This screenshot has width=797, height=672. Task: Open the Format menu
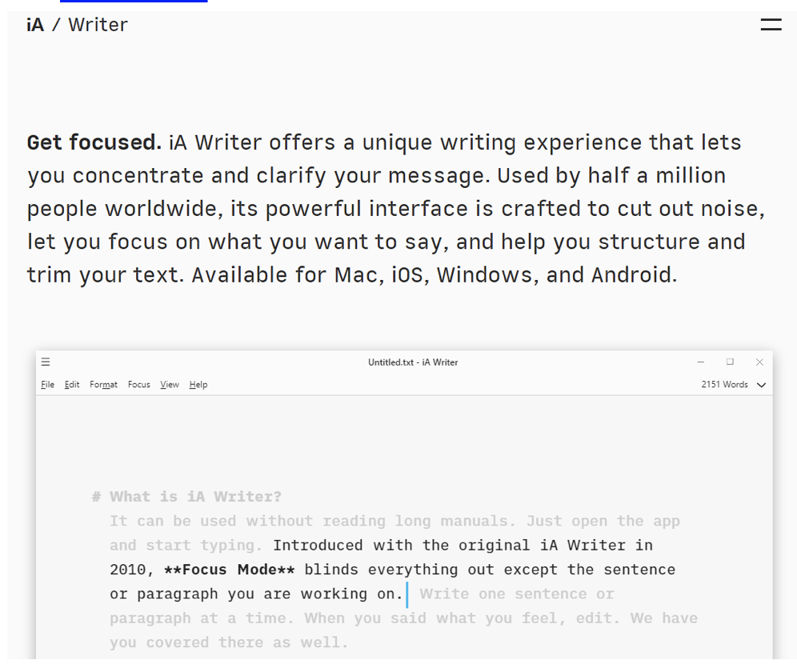(x=103, y=385)
